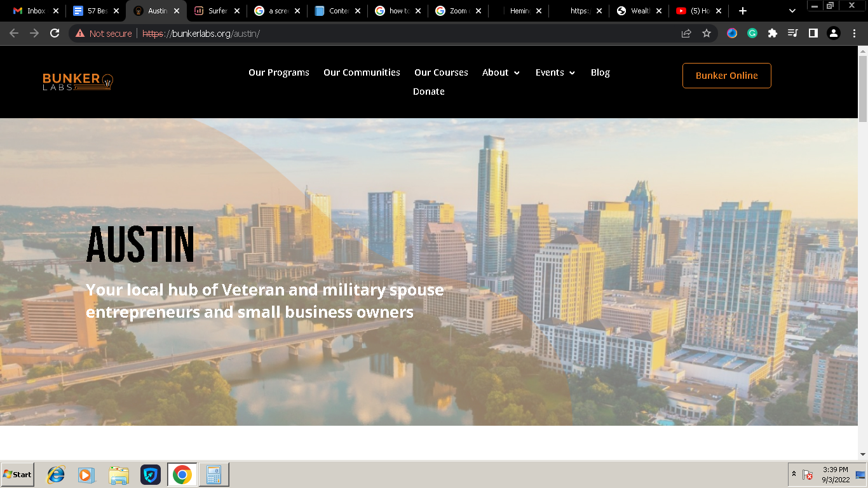
Task: Open Windows Media Player from taskbar
Action: [x=86, y=475]
